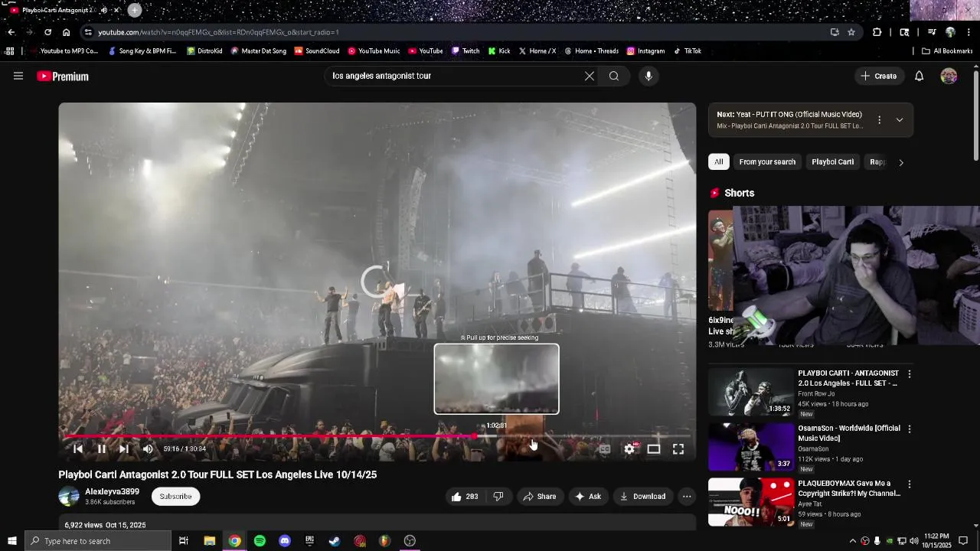Click the address bar URL
980x551 pixels.
218,32
